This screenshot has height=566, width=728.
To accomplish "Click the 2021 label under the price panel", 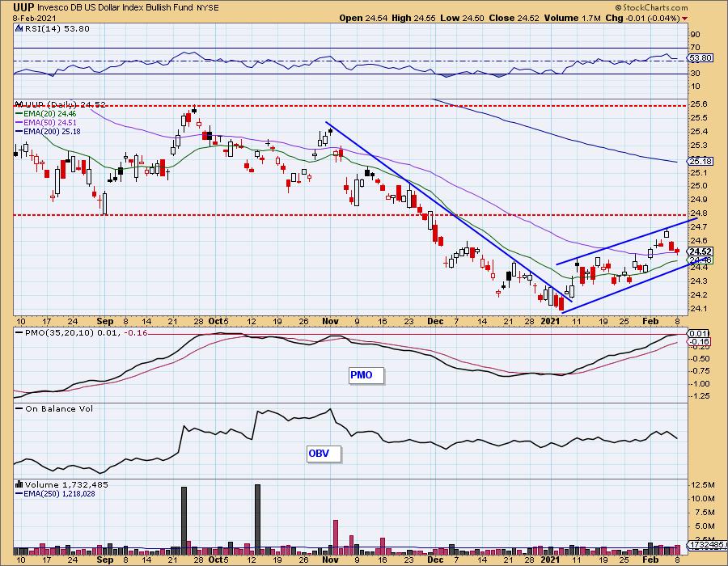I will pos(550,321).
